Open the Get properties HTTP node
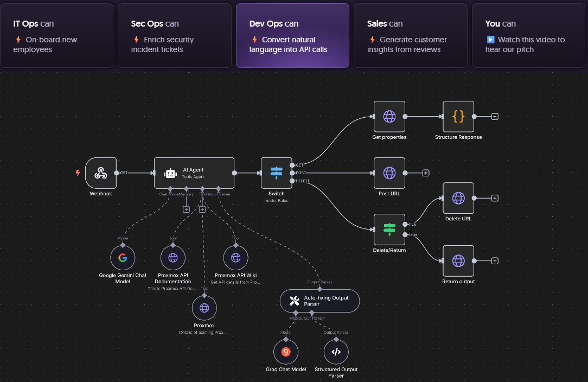The width and height of the screenshot is (588, 382). click(389, 116)
